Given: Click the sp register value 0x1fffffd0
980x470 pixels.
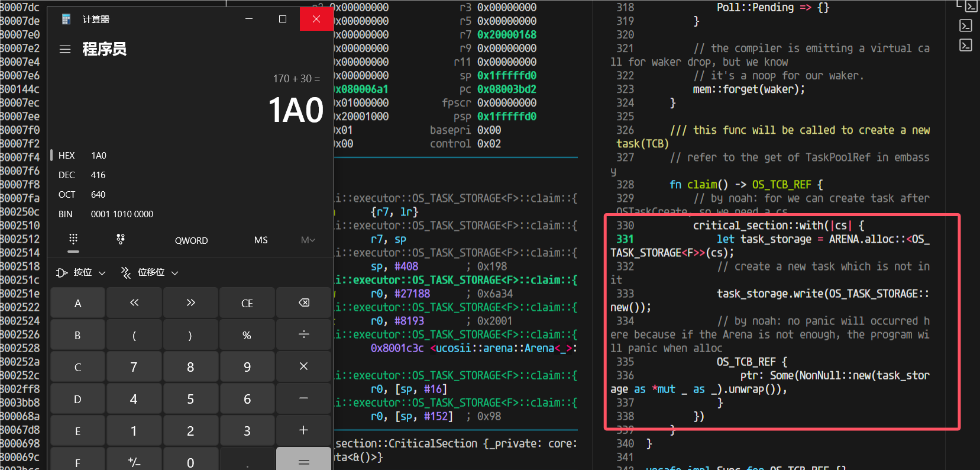Looking at the screenshot, I should [x=507, y=76].
